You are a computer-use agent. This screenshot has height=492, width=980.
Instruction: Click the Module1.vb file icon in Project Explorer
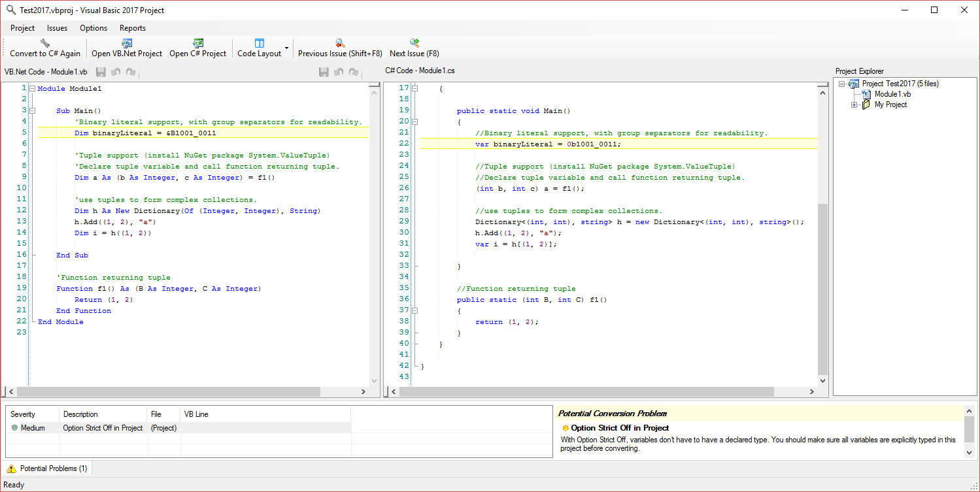click(x=867, y=94)
